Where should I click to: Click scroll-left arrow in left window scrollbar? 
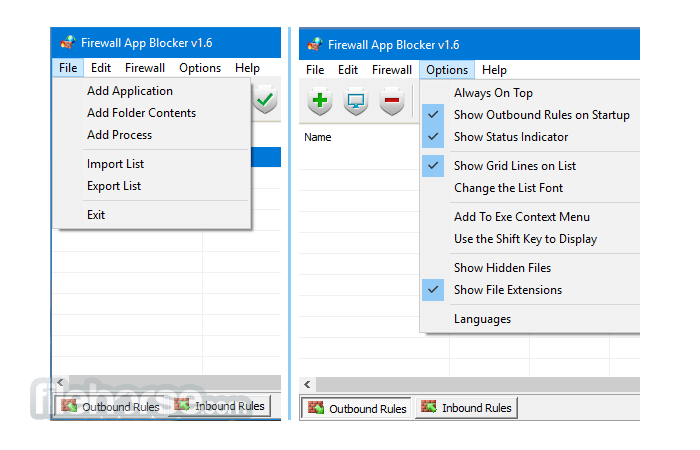tap(60, 383)
